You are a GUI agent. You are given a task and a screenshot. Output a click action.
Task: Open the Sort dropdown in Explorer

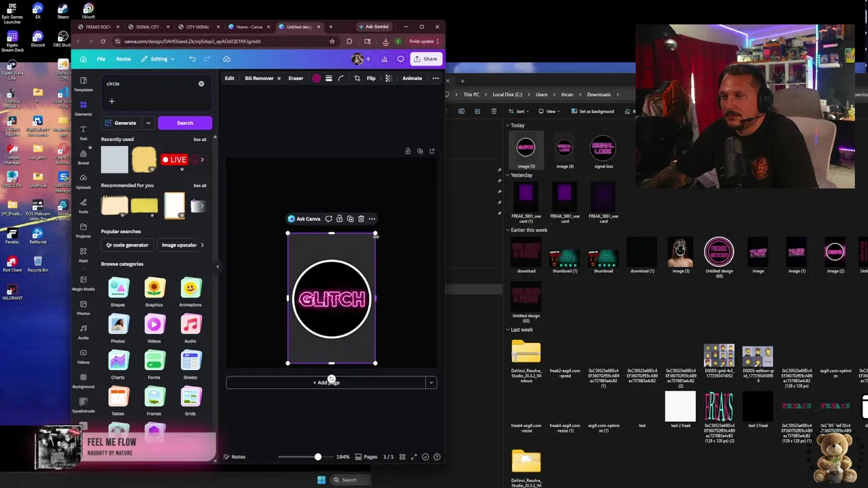520,111
